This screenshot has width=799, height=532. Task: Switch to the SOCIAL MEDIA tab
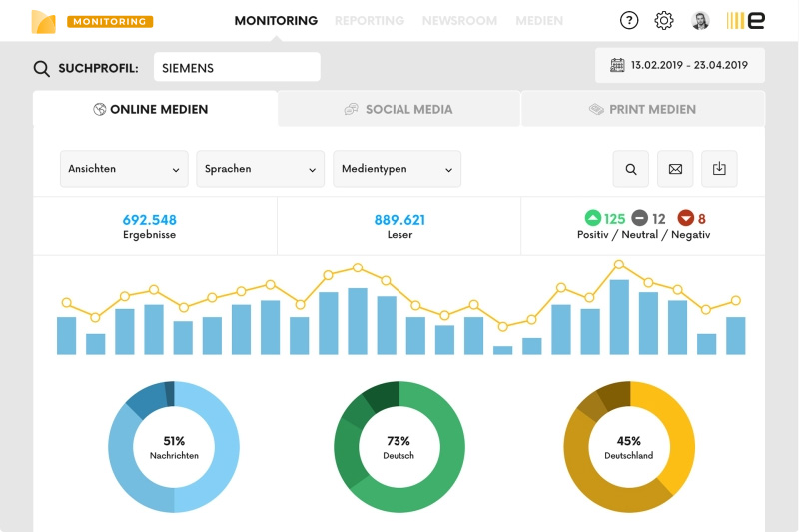[399, 109]
